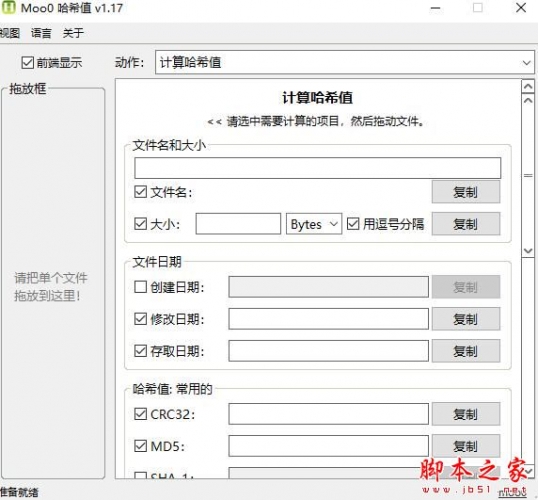Screen dimensions: 538x500
Task: Click the MD5 hash field
Action: (328, 446)
